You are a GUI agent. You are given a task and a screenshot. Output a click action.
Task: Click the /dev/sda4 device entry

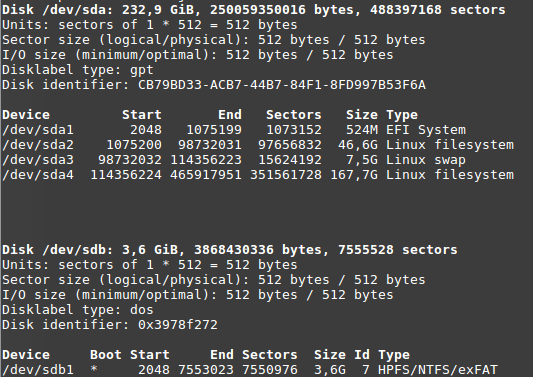(x=38, y=175)
